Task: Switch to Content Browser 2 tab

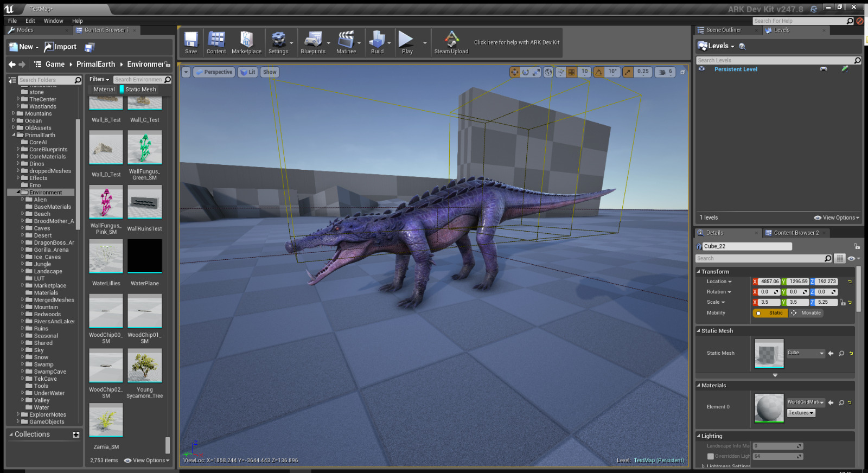Action: [x=796, y=233]
